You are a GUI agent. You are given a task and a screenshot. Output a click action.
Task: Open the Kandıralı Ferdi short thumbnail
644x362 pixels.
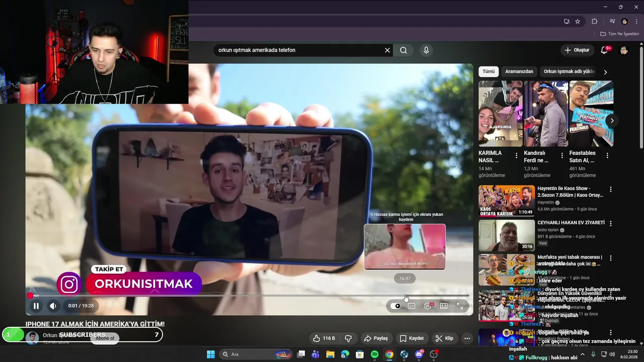(x=546, y=114)
